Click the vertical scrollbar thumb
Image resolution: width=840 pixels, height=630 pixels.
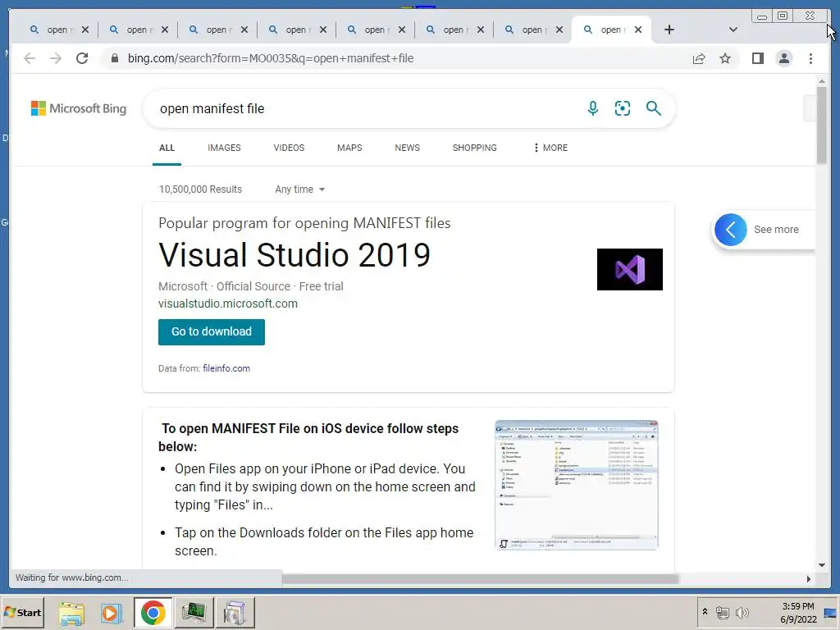pyautogui.click(x=822, y=125)
